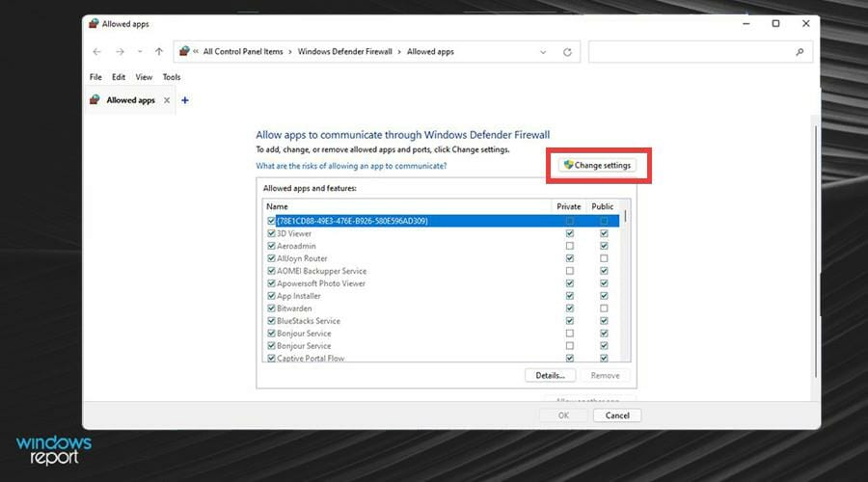868x482 pixels.
Task: Expand the breadcrumb overflow chevrons
Action: (197, 52)
